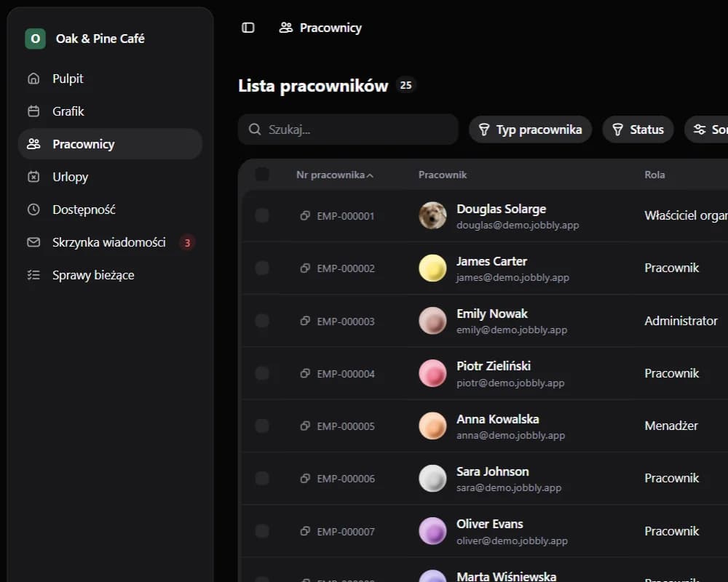Select the Oliver Evans row checkbox
728x582 pixels.
tap(262, 531)
